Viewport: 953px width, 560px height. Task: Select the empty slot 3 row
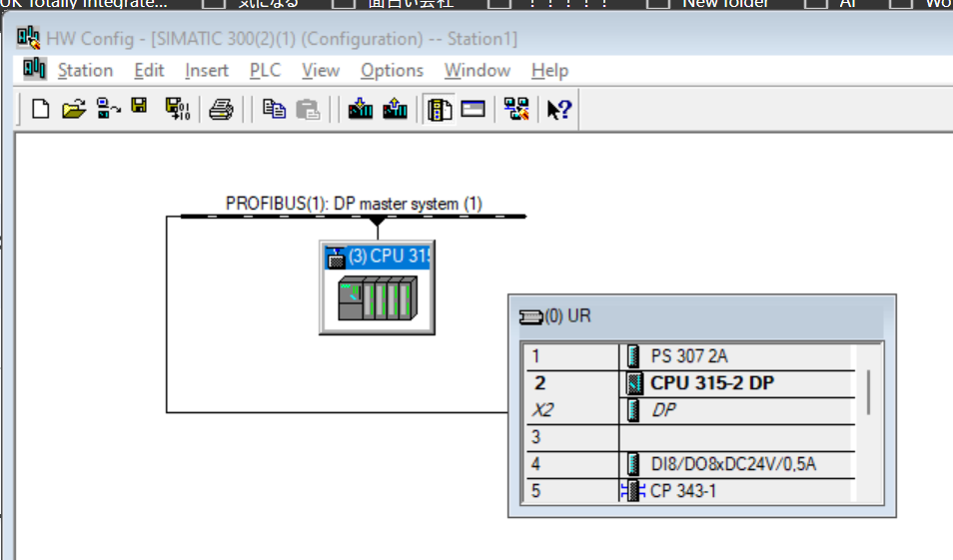690,437
